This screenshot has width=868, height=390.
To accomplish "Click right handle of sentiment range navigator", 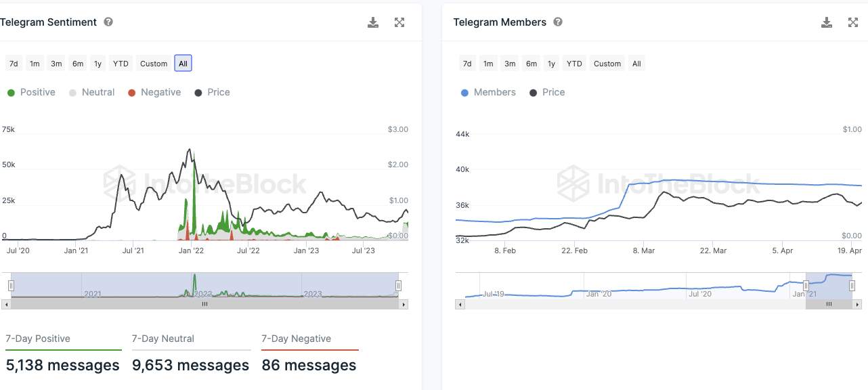I will pos(399,286).
